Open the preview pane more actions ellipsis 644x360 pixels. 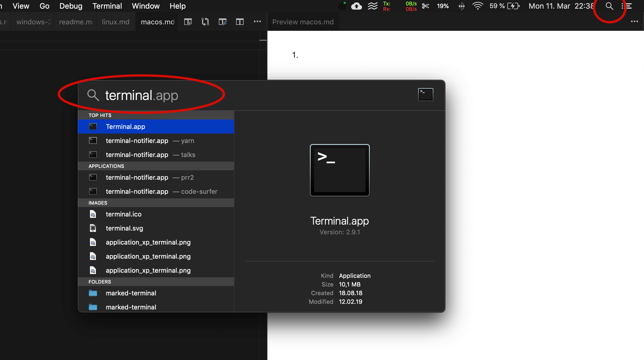click(634, 21)
